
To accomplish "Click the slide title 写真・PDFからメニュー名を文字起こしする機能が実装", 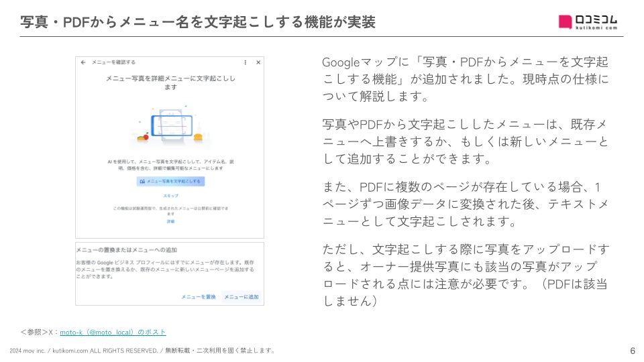I will 197,21.
